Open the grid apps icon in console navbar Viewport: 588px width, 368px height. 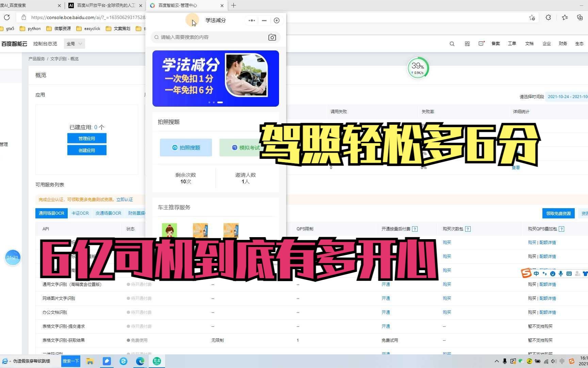pyautogui.click(x=467, y=44)
